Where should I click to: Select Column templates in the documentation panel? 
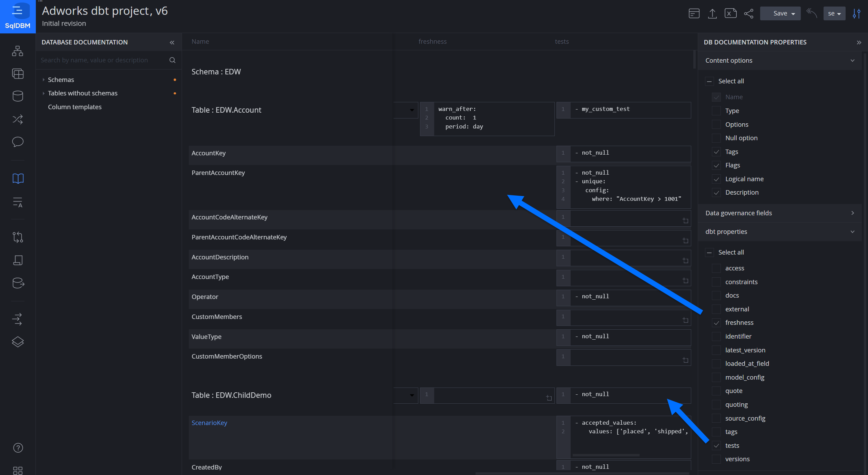coord(75,107)
